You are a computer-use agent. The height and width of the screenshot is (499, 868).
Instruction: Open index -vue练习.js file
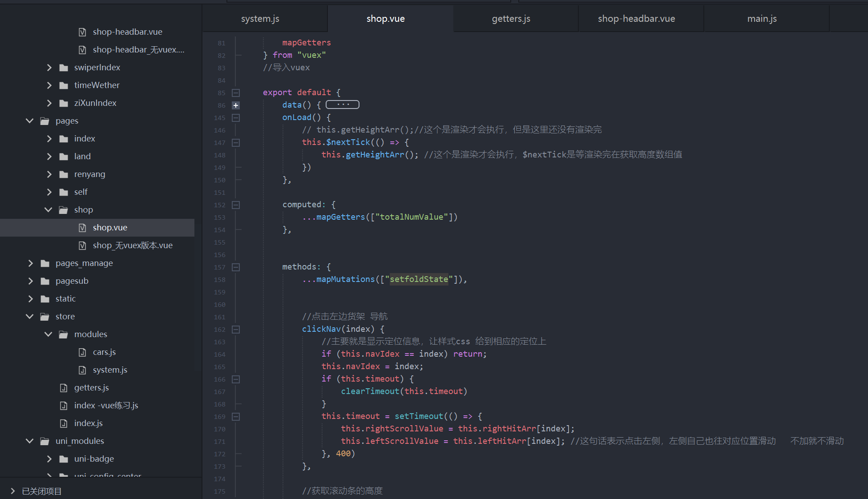tap(106, 406)
